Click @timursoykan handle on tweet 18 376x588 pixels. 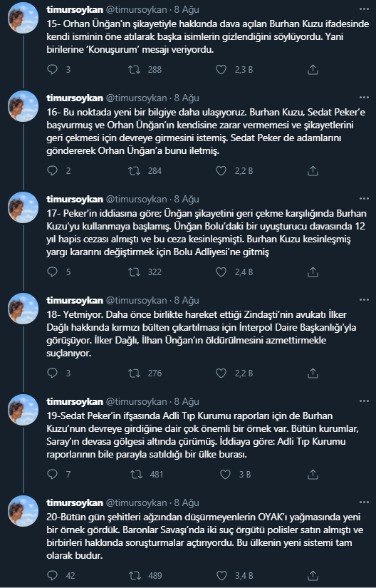click(x=136, y=300)
